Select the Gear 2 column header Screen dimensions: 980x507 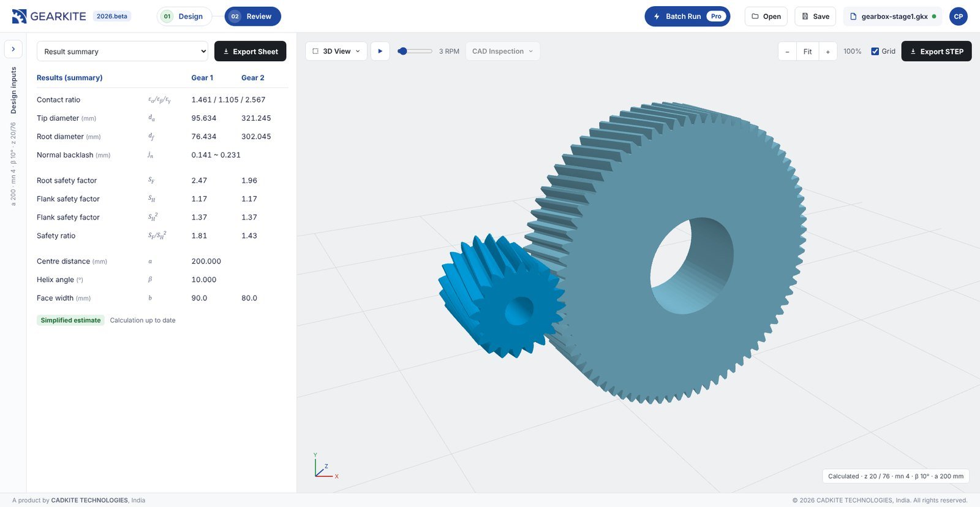(253, 78)
